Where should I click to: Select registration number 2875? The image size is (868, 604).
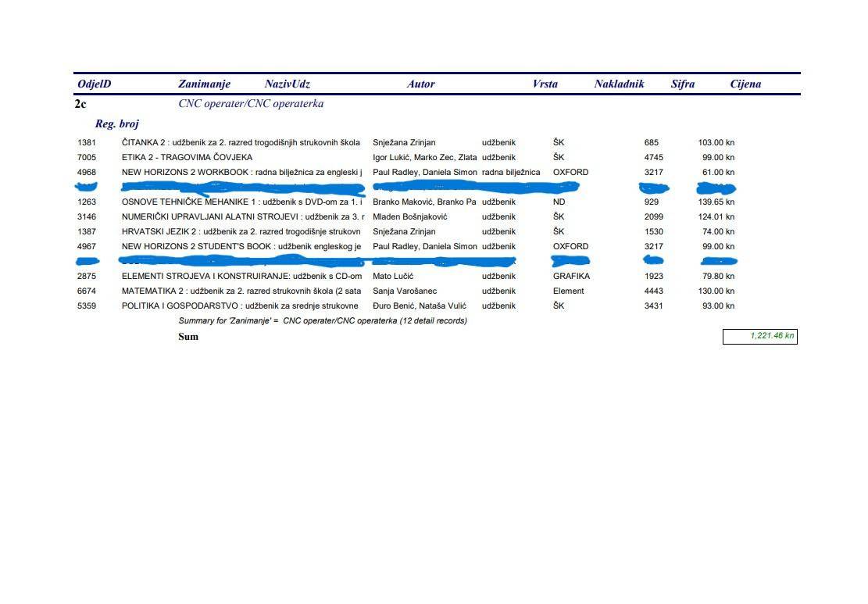point(87,277)
